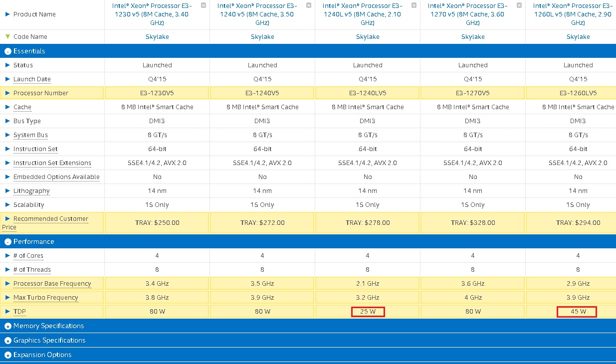
Task: Collapse the Performance section with its minus icon
Action: [x=7, y=242]
